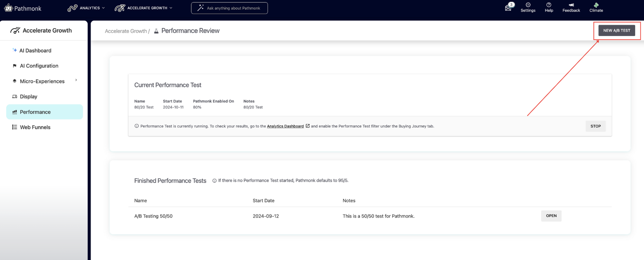Click the 'A/B Testing 50/50' row name
The image size is (644, 260).
[x=153, y=216]
